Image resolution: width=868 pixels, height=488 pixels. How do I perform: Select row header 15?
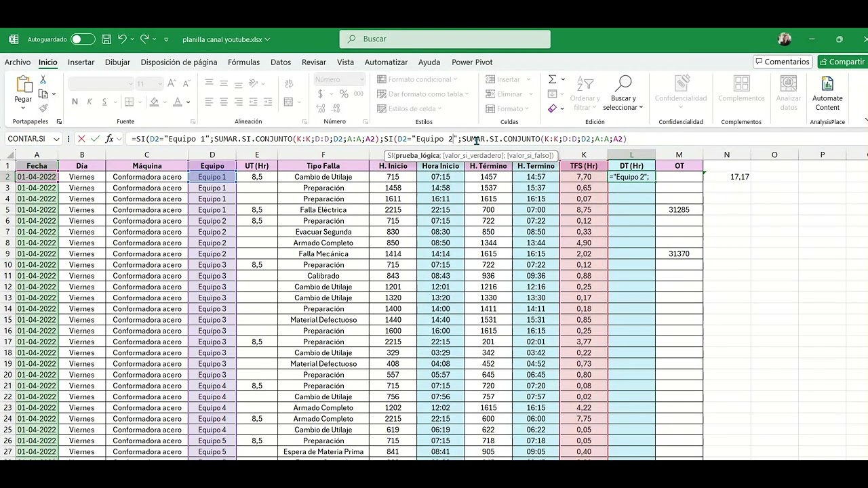7,320
